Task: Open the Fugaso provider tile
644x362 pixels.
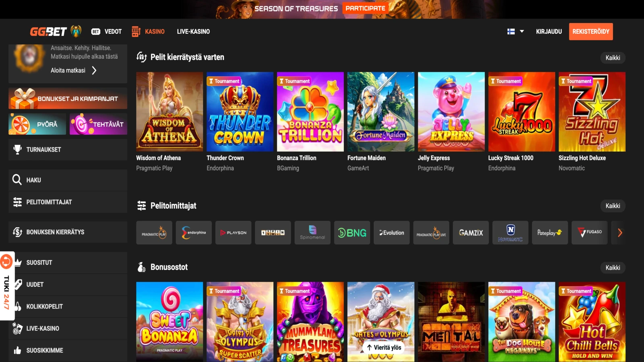Action: click(590, 233)
